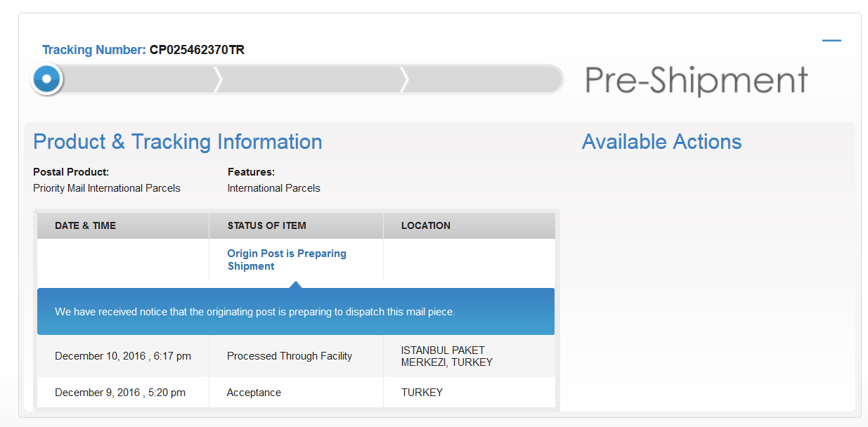The width and height of the screenshot is (868, 427).
Task: Click the DATE & TIME column header
Action: click(x=85, y=225)
